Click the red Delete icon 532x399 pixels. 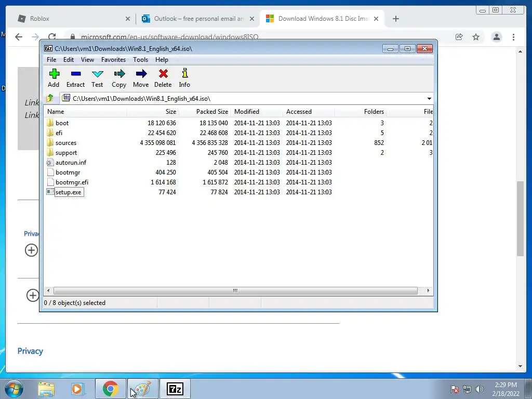point(163,74)
